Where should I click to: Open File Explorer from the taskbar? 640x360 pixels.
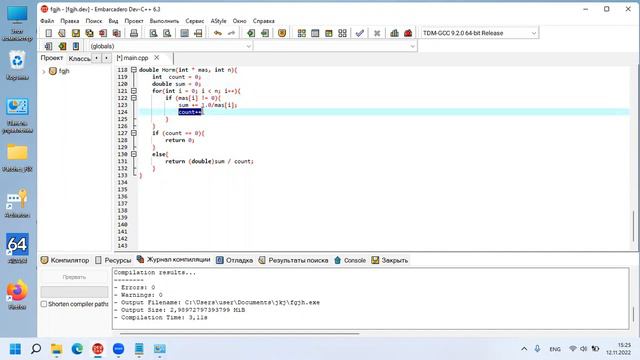click(56, 349)
